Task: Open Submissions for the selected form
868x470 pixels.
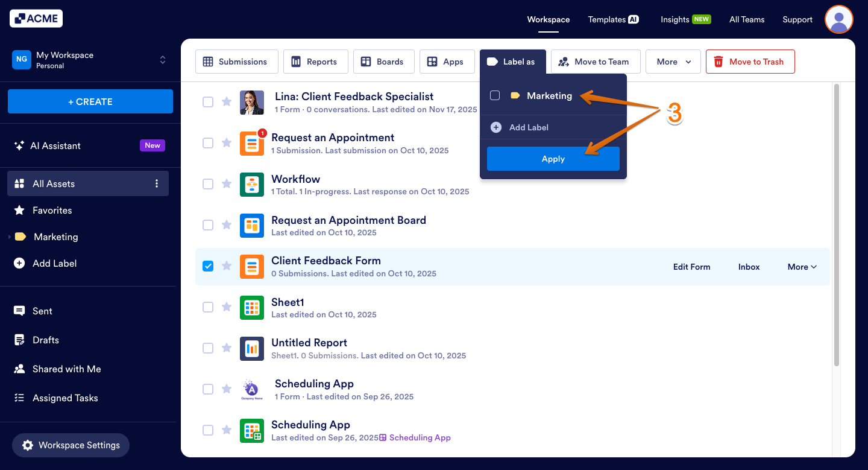Action: tap(237, 62)
